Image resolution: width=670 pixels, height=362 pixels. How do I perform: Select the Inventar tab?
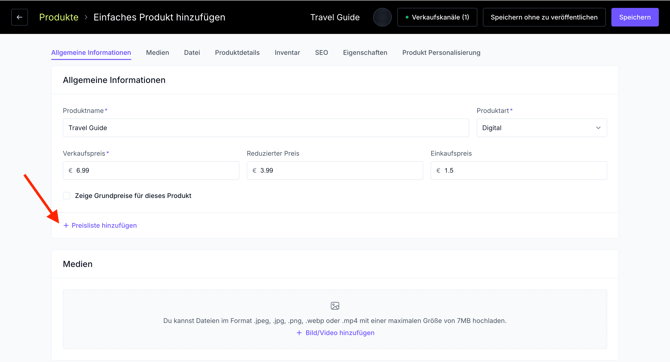click(287, 53)
